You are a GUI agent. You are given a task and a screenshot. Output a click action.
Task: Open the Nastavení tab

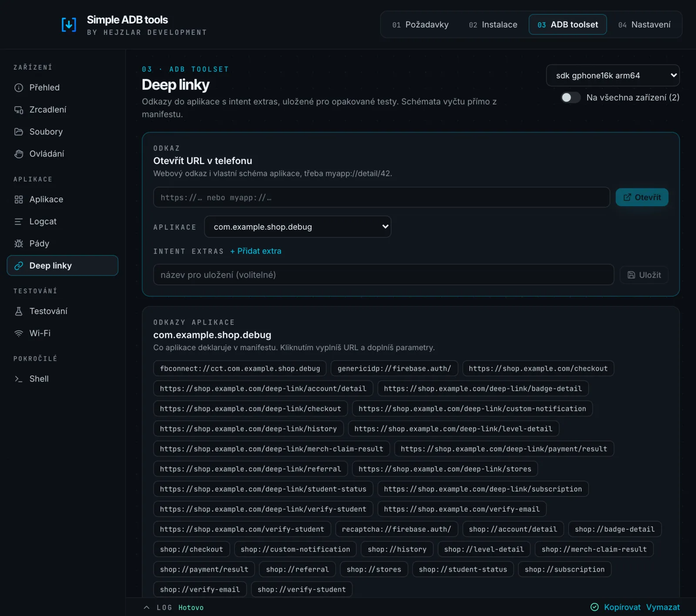pyautogui.click(x=644, y=25)
